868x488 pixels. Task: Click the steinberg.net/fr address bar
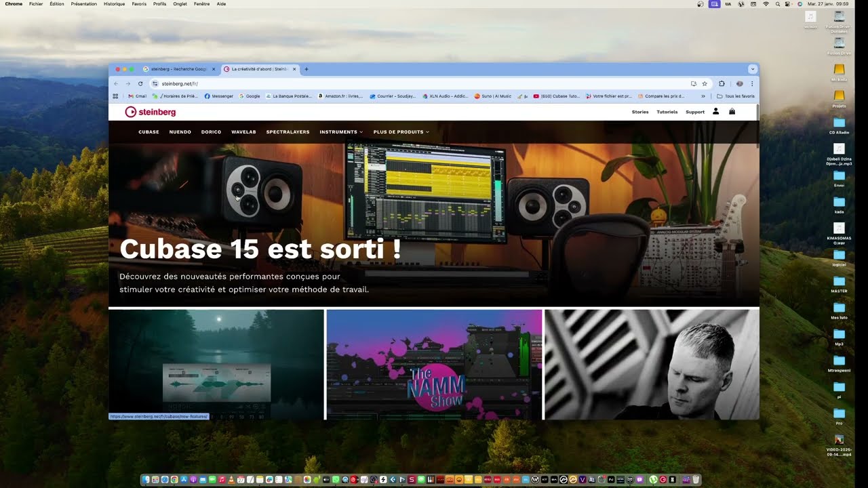tap(420, 83)
